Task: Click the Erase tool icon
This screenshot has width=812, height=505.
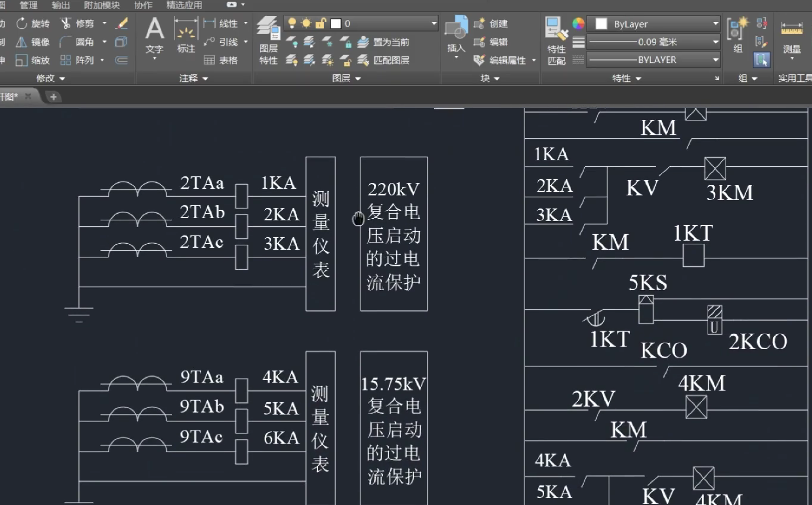Action: pyautogui.click(x=122, y=24)
